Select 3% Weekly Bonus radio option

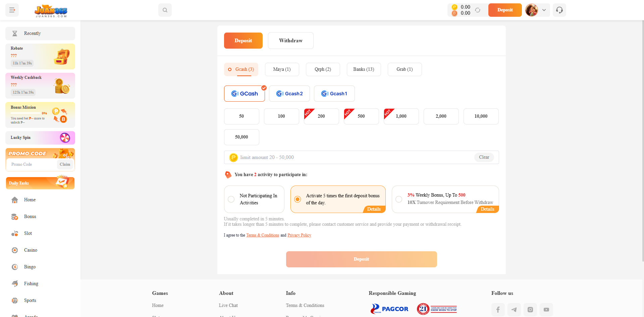[x=399, y=199]
